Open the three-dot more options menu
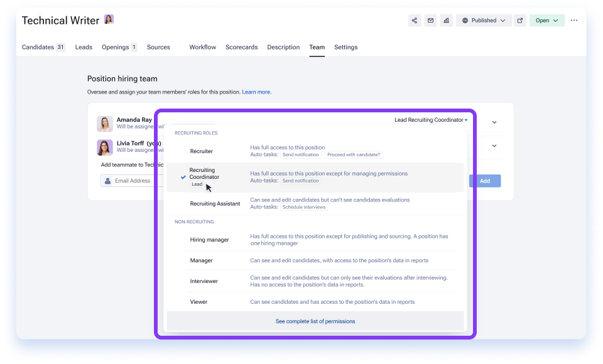The image size is (603, 364). pyautogui.click(x=573, y=20)
